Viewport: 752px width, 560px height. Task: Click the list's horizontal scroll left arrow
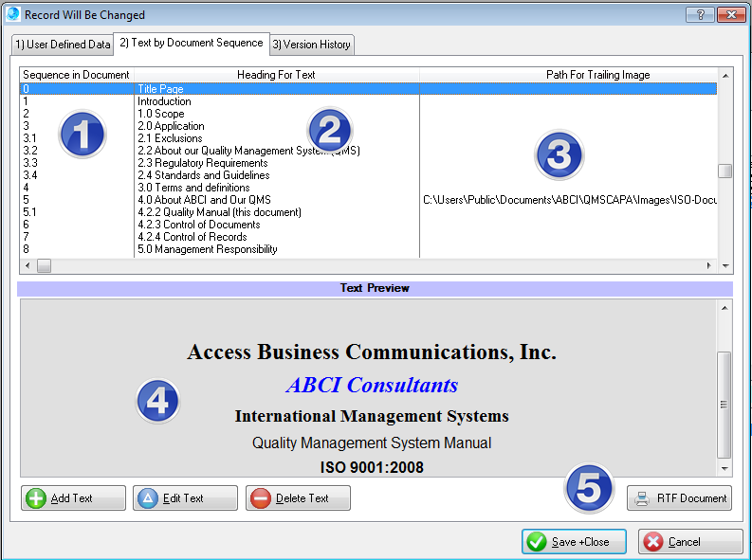click(28, 265)
